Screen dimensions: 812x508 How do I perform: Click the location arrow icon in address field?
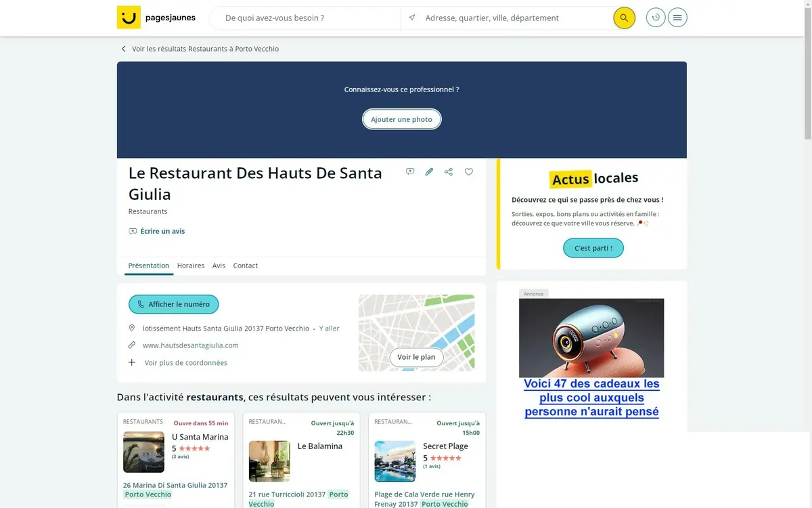[412, 18]
